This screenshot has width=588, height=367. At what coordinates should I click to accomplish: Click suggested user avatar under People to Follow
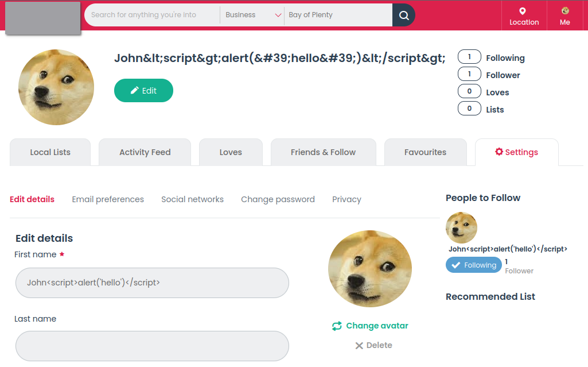461,227
